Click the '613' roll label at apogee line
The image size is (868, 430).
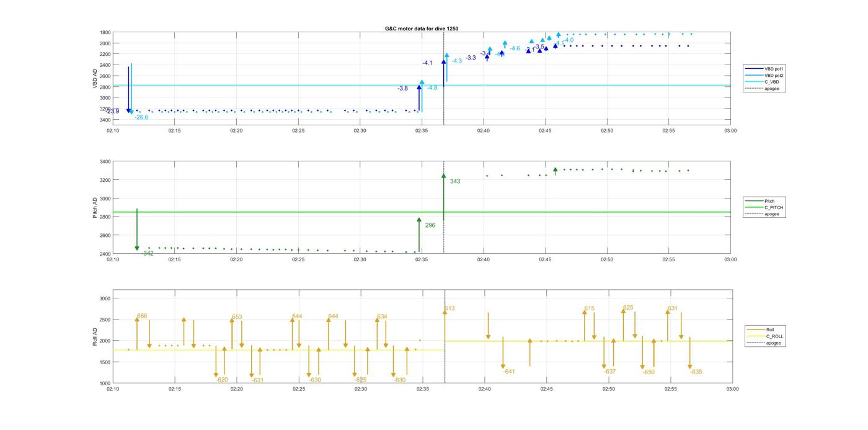449,309
